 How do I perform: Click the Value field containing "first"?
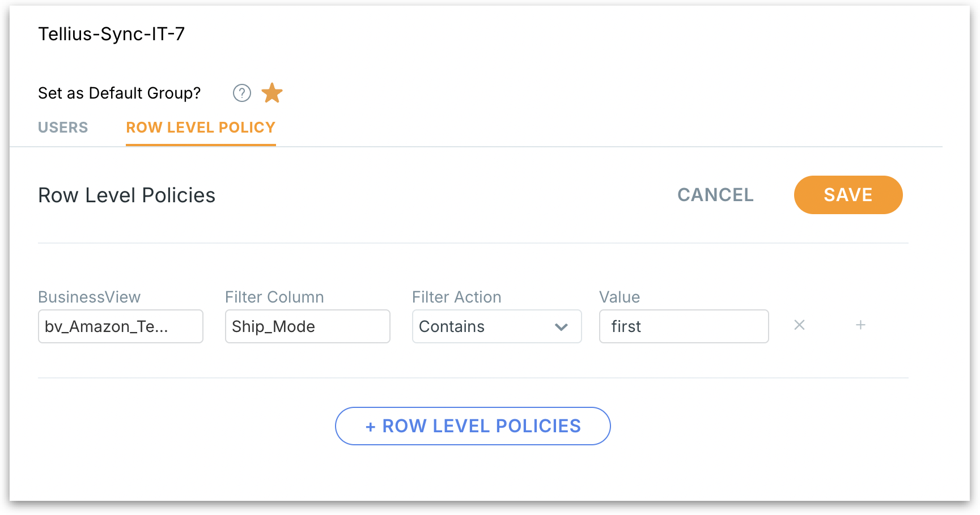684,326
